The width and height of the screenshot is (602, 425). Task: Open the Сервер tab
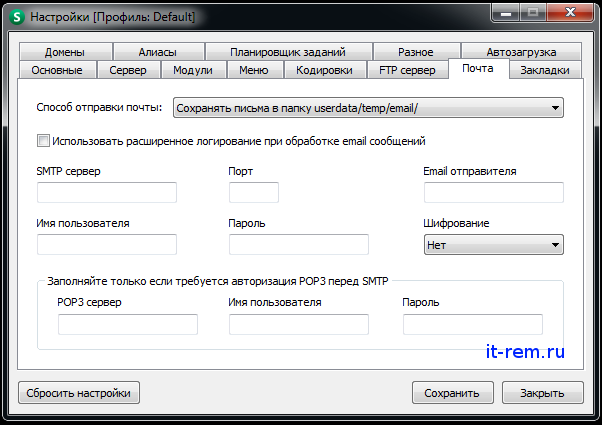[128, 70]
